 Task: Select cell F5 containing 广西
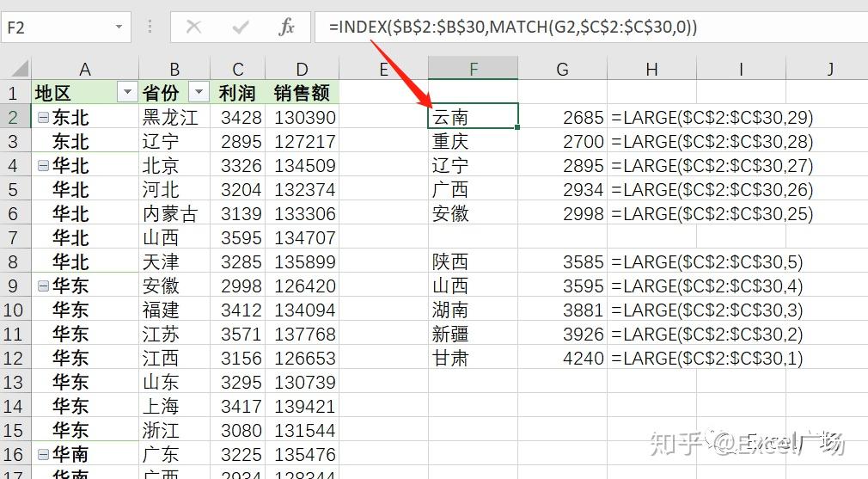coord(473,189)
